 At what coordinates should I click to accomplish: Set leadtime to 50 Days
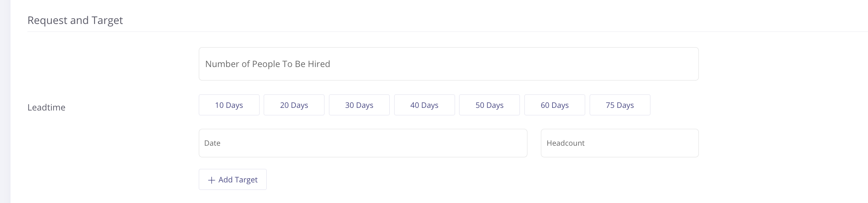(x=489, y=105)
